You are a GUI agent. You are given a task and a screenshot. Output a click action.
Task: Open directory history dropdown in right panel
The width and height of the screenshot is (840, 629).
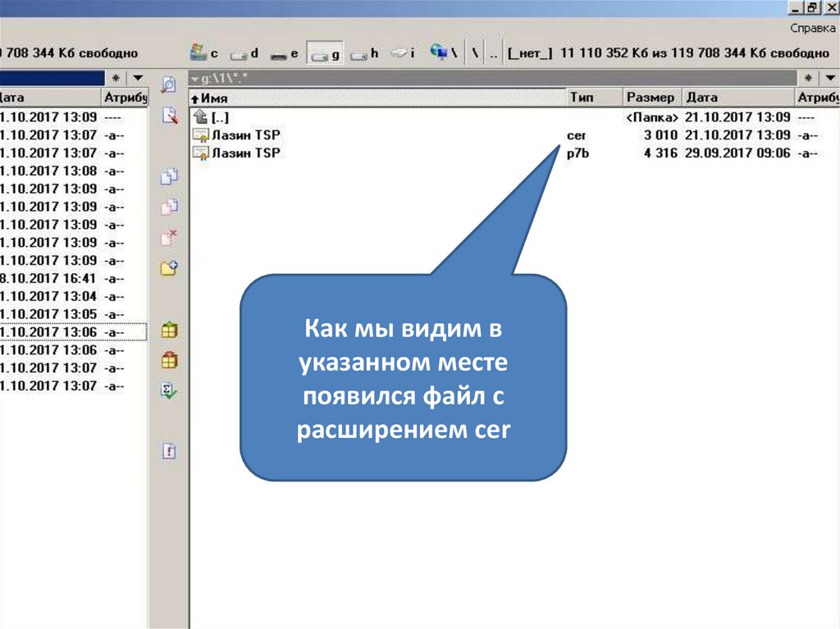coord(830,78)
